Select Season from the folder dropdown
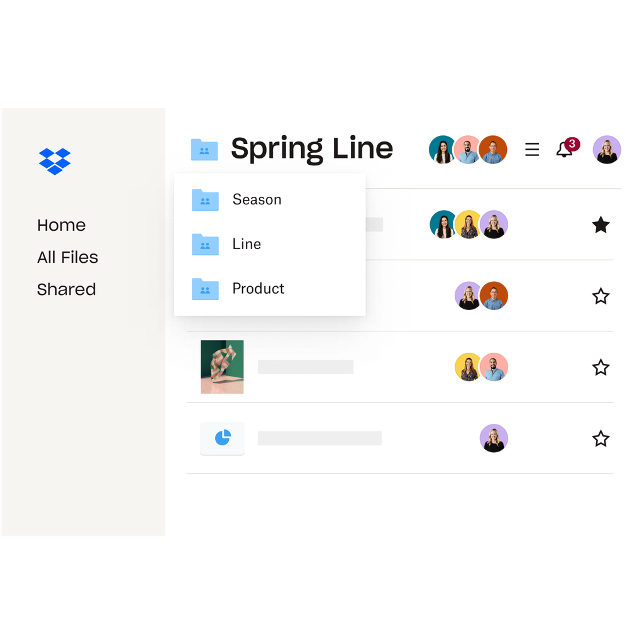 tap(257, 199)
